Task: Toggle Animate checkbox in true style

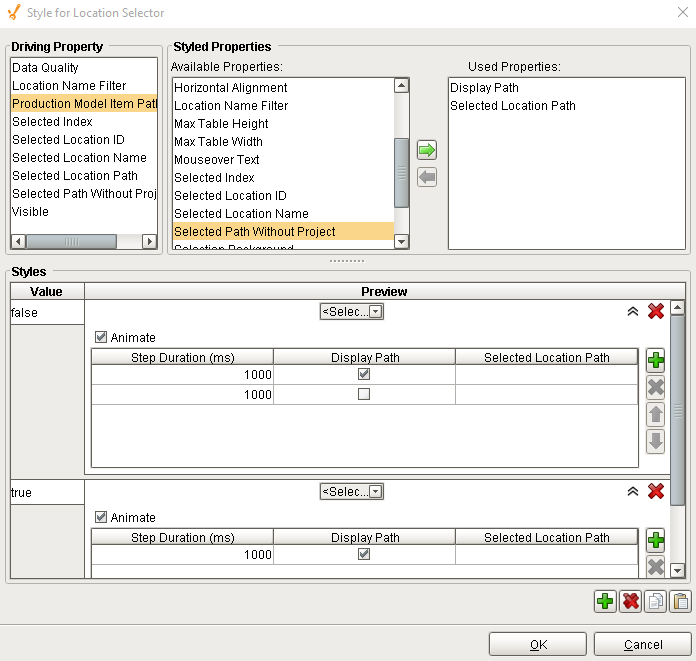Action: click(x=101, y=517)
